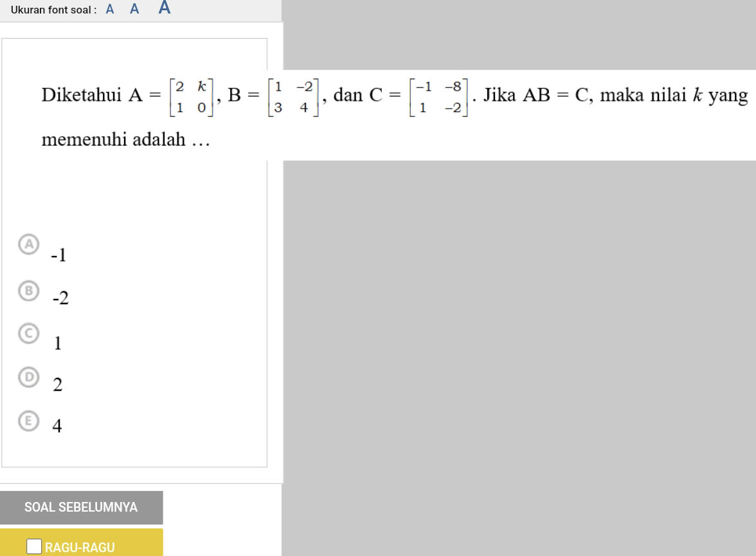
Task: Select the small font size A icon
Action: coord(109,9)
